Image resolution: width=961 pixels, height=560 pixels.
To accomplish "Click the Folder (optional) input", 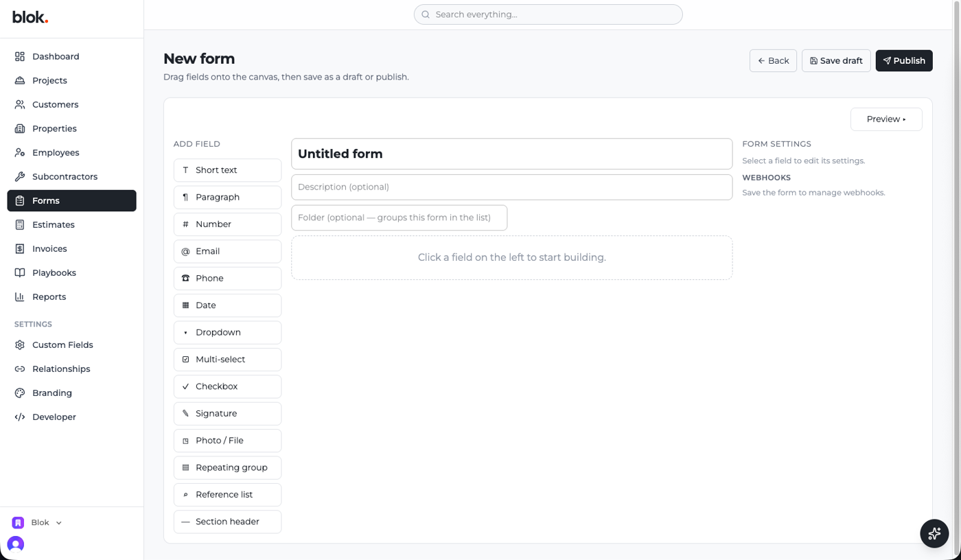I will coord(399,218).
